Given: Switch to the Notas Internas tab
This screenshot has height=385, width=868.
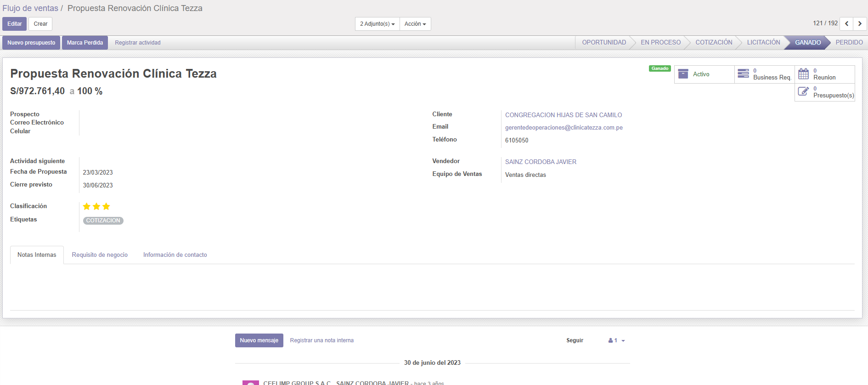Looking at the screenshot, I should click(x=37, y=255).
